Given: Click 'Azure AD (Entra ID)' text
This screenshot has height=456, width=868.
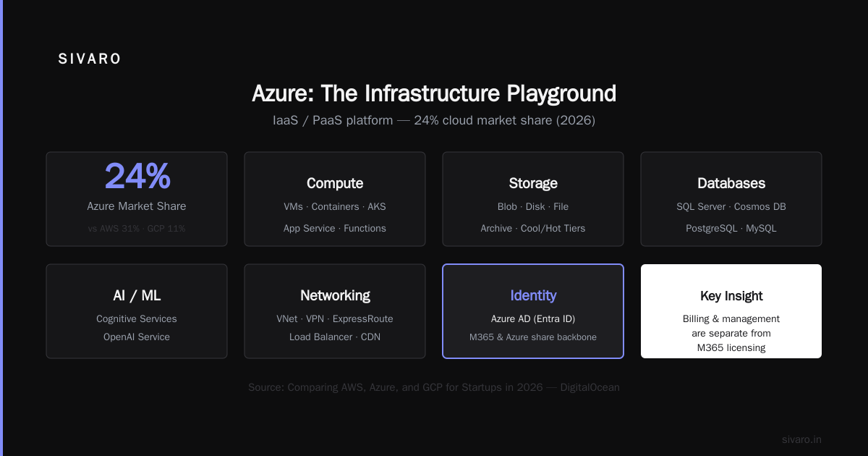Looking at the screenshot, I should pos(533,318).
